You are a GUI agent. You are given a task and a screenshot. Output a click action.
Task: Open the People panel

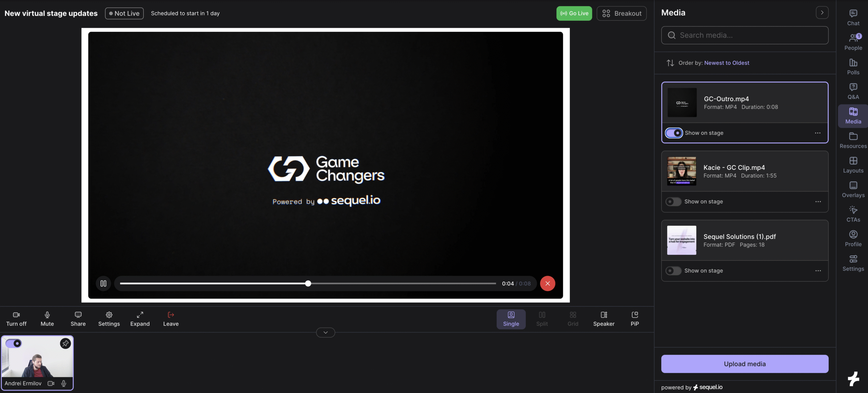pos(853,42)
